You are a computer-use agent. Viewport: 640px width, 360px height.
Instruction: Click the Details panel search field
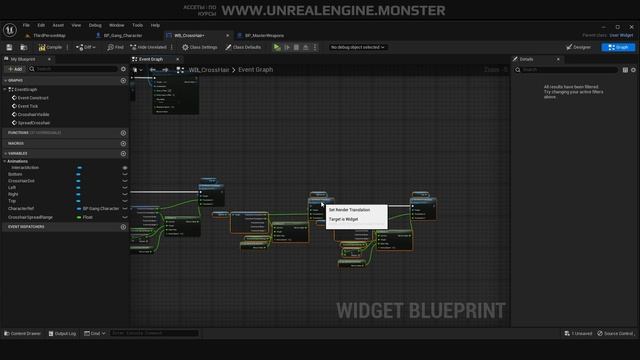click(x=567, y=70)
